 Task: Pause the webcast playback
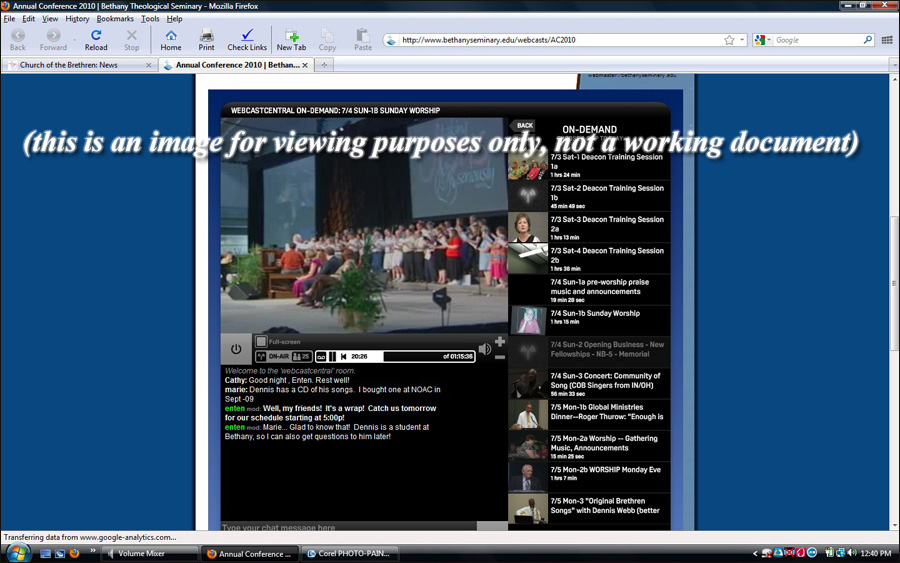332,356
